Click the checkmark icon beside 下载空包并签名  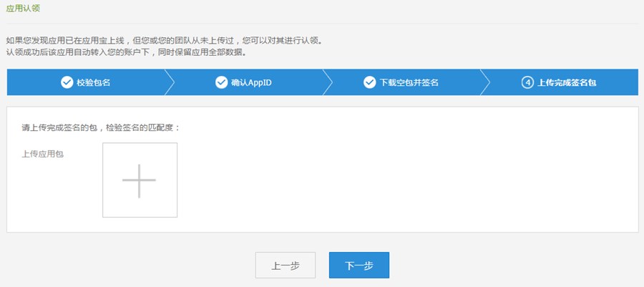coord(370,82)
